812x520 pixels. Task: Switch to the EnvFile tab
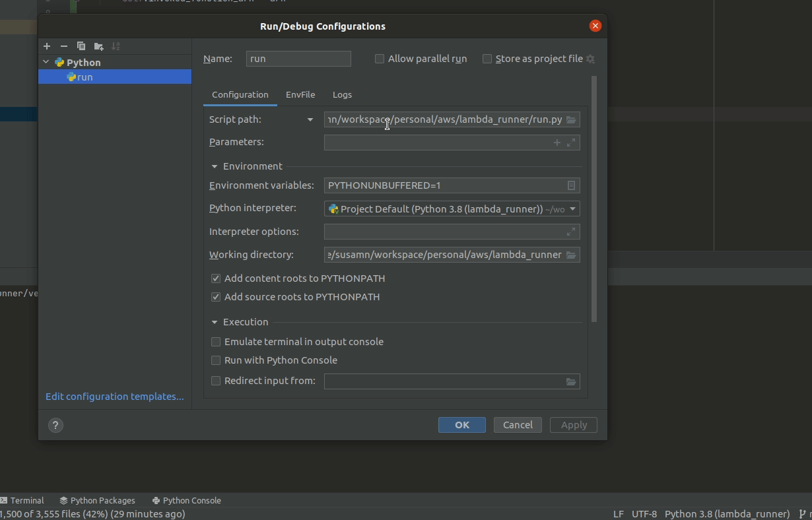(300, 94)
